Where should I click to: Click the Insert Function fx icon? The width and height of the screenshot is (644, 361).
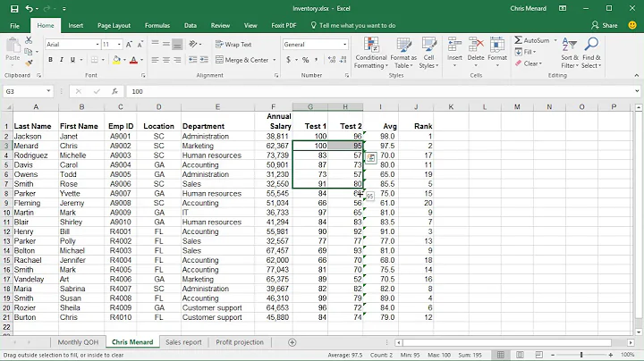click(x=115, y=91)
